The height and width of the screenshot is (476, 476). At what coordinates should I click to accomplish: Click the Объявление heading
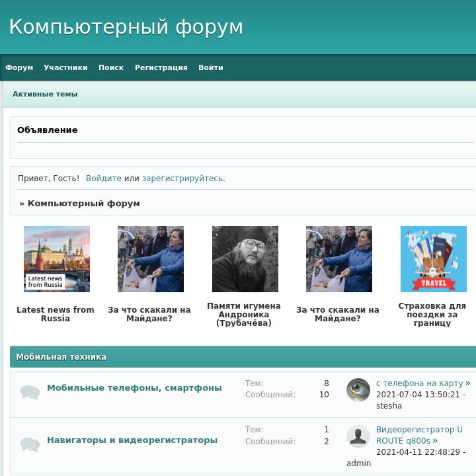[x=48, y=130]
